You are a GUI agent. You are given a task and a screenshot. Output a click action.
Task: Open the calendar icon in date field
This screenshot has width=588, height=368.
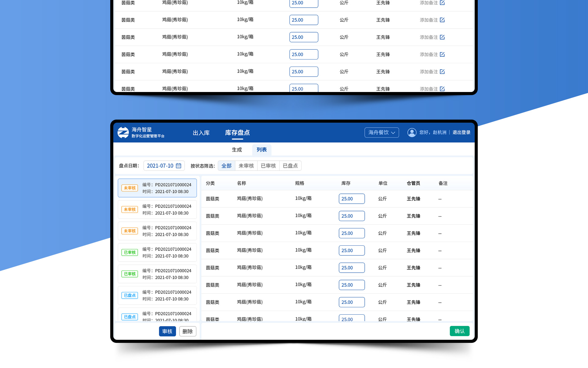179,166
